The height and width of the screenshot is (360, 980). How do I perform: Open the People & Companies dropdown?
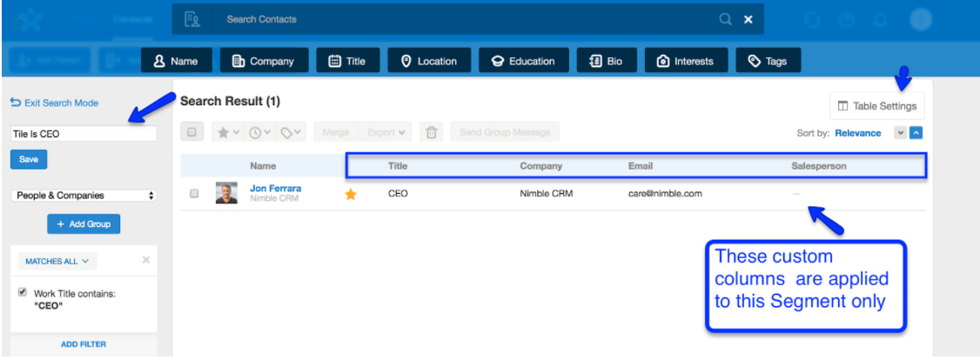pos(84,196)
